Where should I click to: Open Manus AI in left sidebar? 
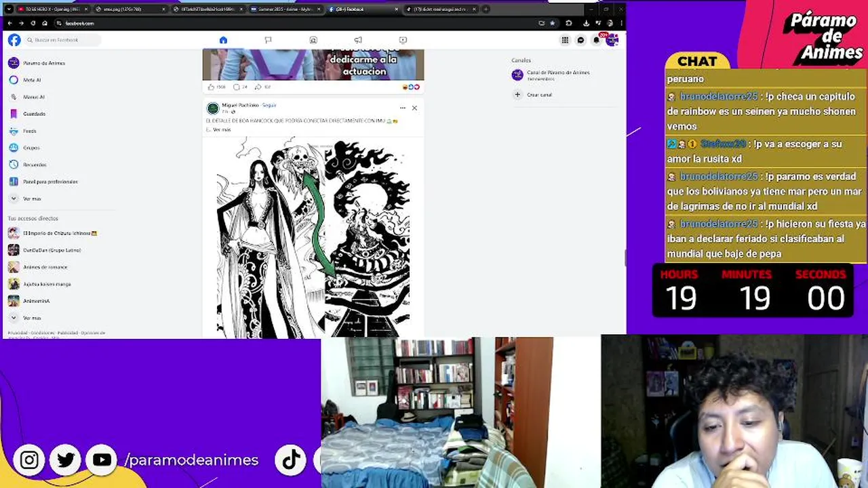point(26,97)
